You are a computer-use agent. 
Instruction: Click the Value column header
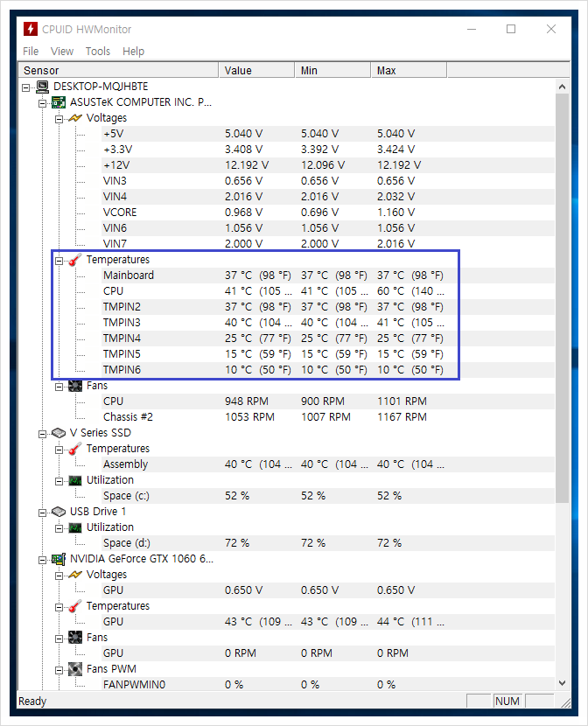[256, 70]
